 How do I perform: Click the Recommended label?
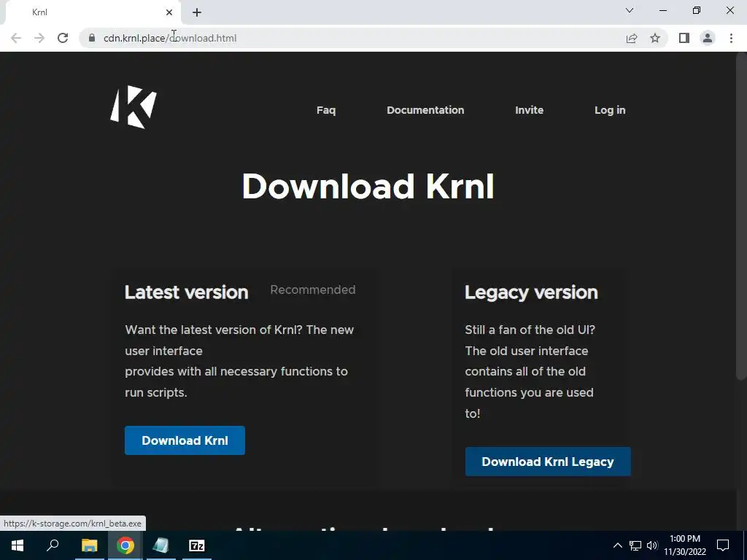pyautogui.click(x=313, y=289)
